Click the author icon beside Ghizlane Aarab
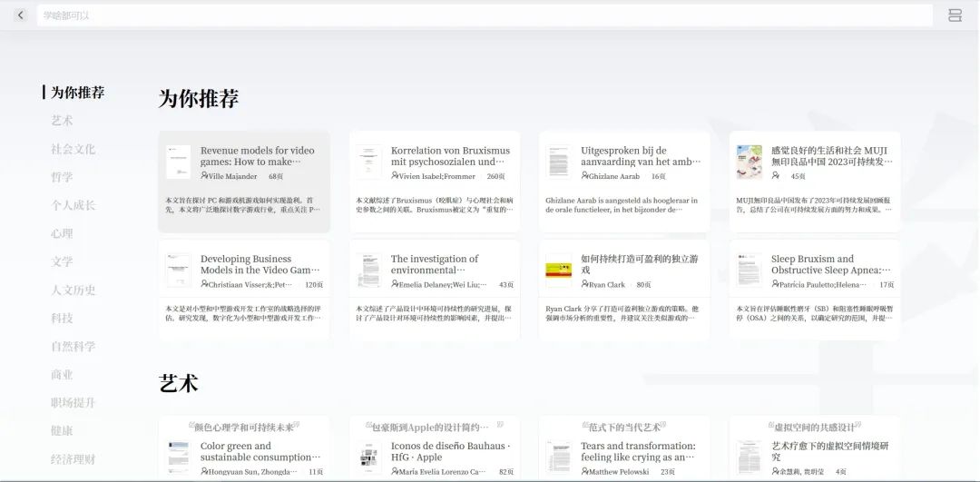 point(585,176)
